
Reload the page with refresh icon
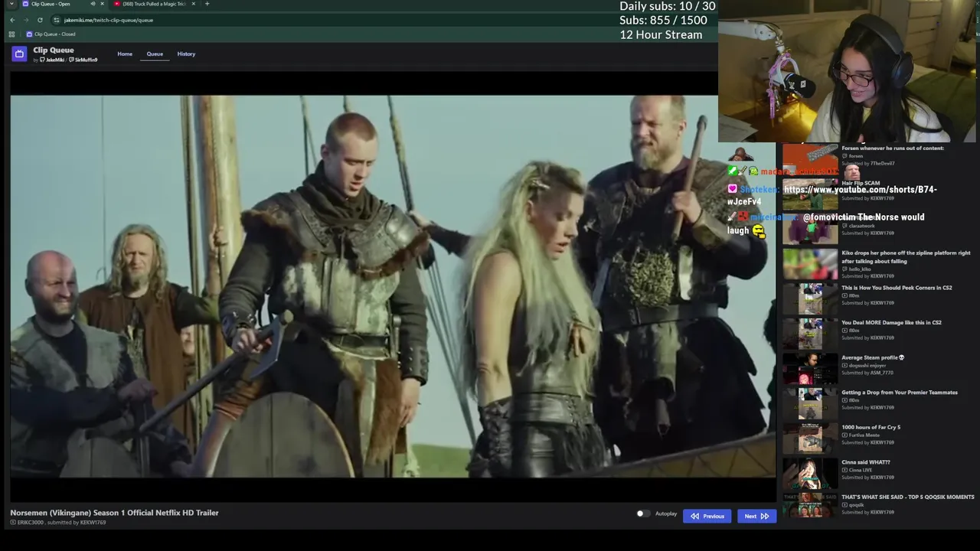40,20
